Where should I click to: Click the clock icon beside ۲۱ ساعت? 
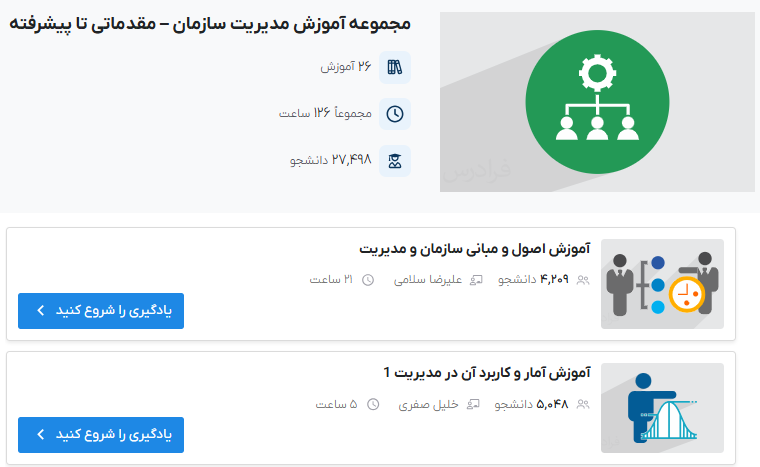point(367,280)
